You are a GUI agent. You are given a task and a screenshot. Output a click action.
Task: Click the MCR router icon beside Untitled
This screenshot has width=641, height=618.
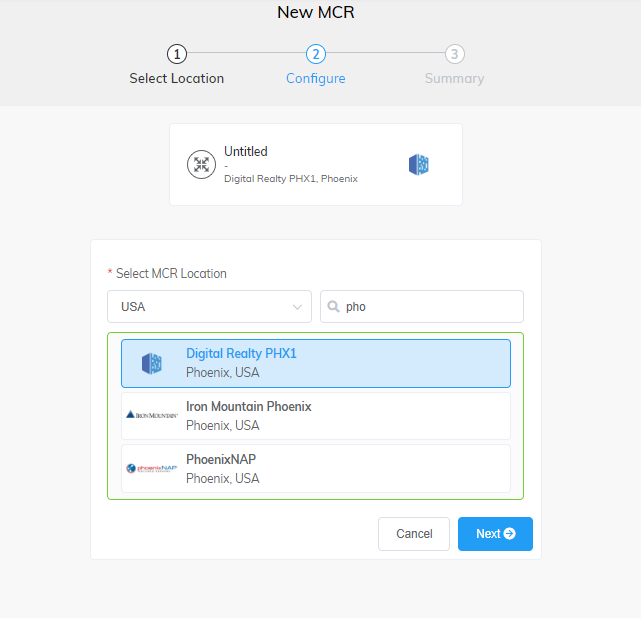[202, 165]
